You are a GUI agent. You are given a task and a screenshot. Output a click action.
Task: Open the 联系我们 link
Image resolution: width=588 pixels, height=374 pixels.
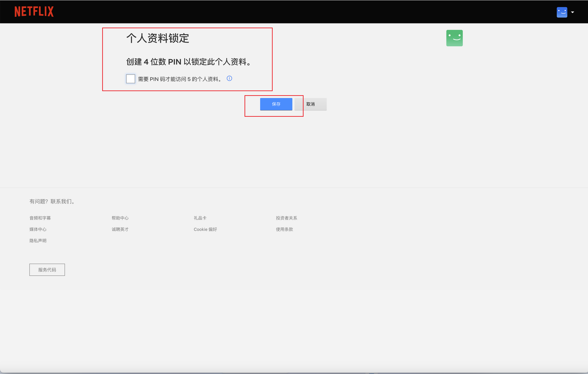62,201
